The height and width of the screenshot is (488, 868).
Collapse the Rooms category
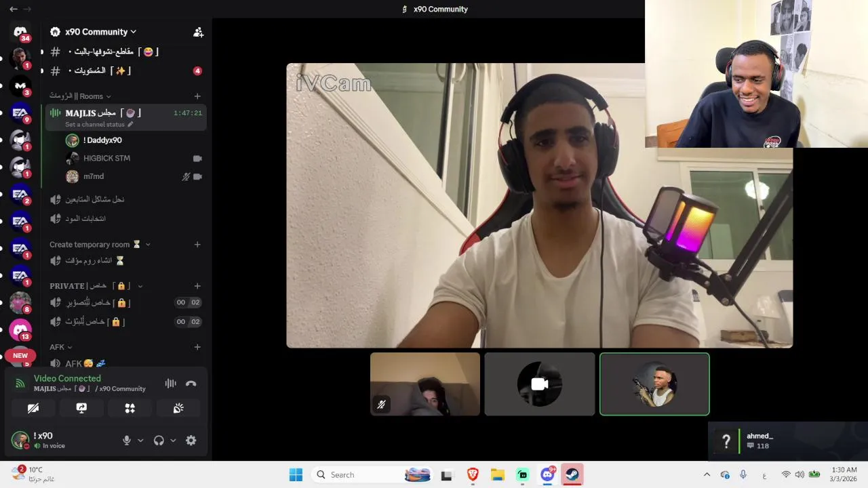80,96
